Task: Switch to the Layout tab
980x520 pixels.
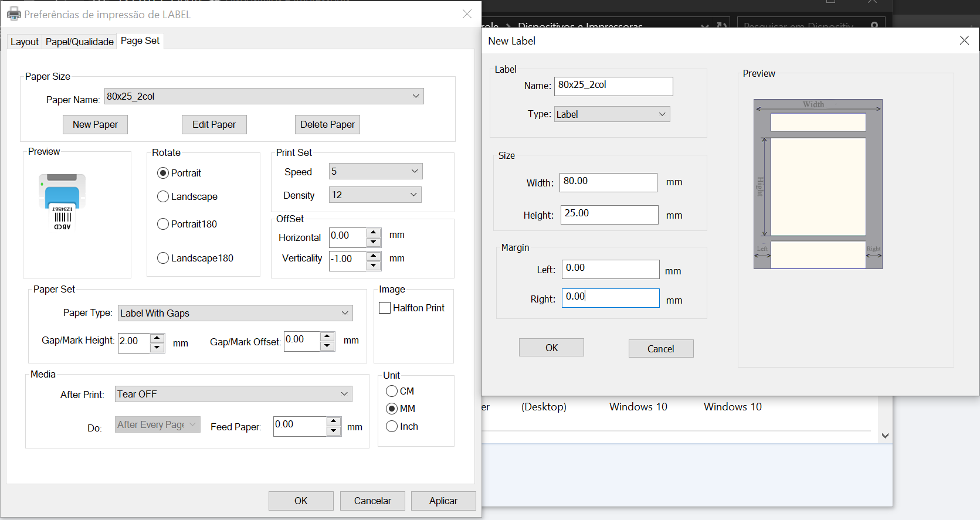Action: pyautogui.click(x=25, y=42)
